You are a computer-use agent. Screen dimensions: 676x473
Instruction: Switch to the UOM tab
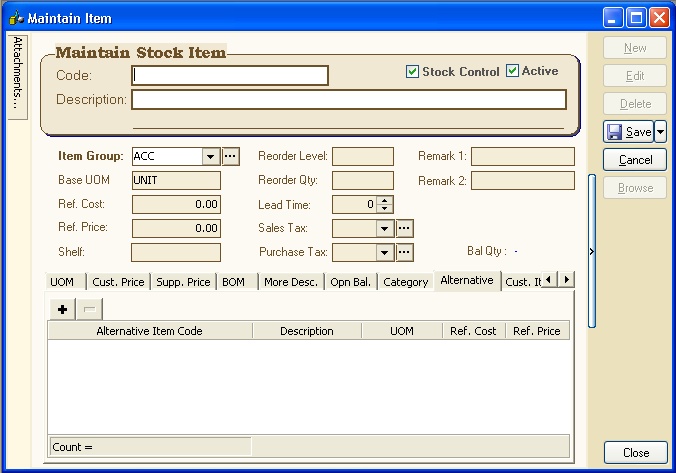tap(65, 282)
